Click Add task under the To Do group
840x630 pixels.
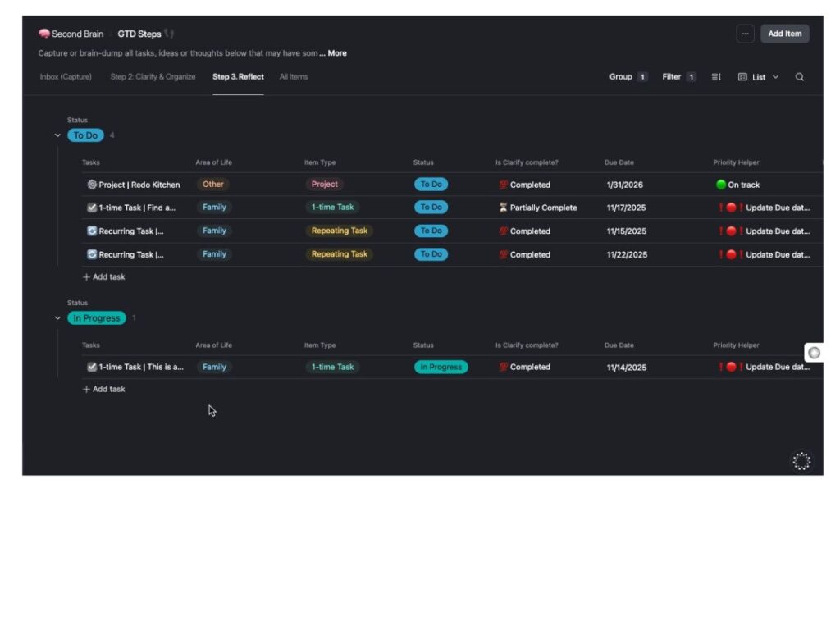point(104,276)
